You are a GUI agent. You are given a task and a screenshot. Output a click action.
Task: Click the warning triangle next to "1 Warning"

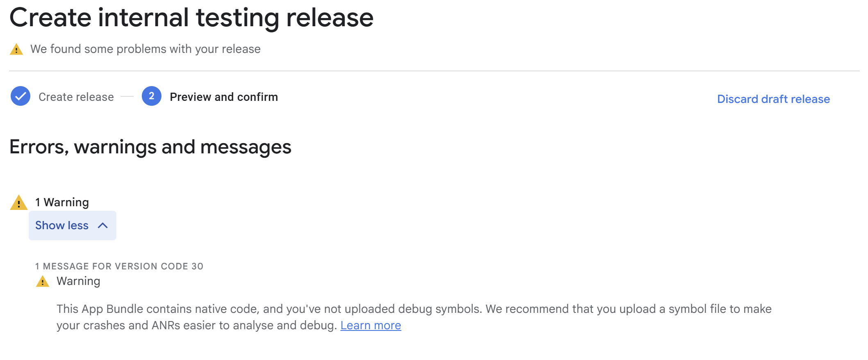coord(18,202)
